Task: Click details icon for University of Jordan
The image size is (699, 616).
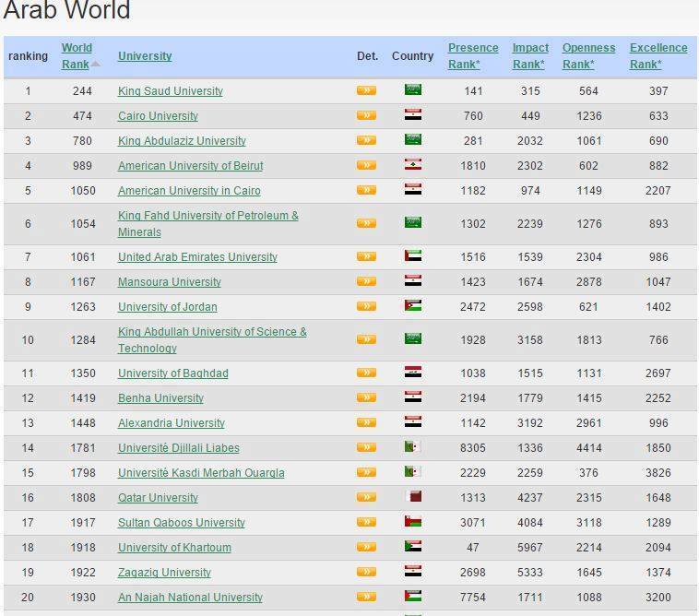Action: (366, 306)
